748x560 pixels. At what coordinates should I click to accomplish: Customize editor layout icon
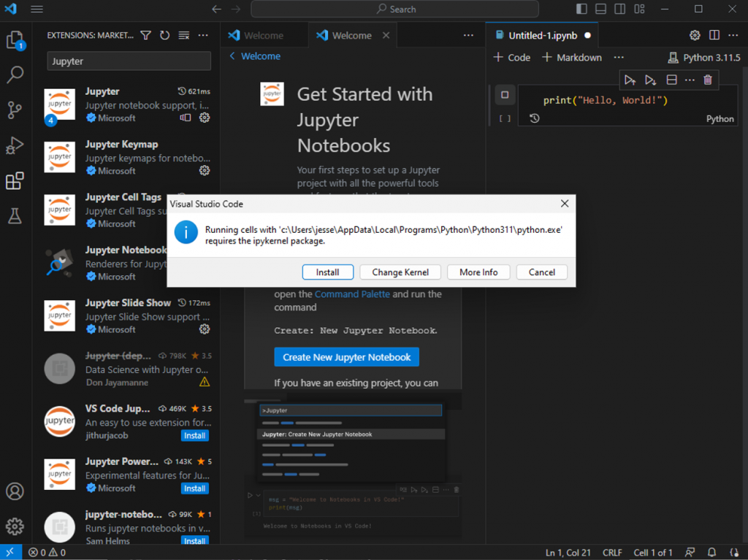point(640,9)
